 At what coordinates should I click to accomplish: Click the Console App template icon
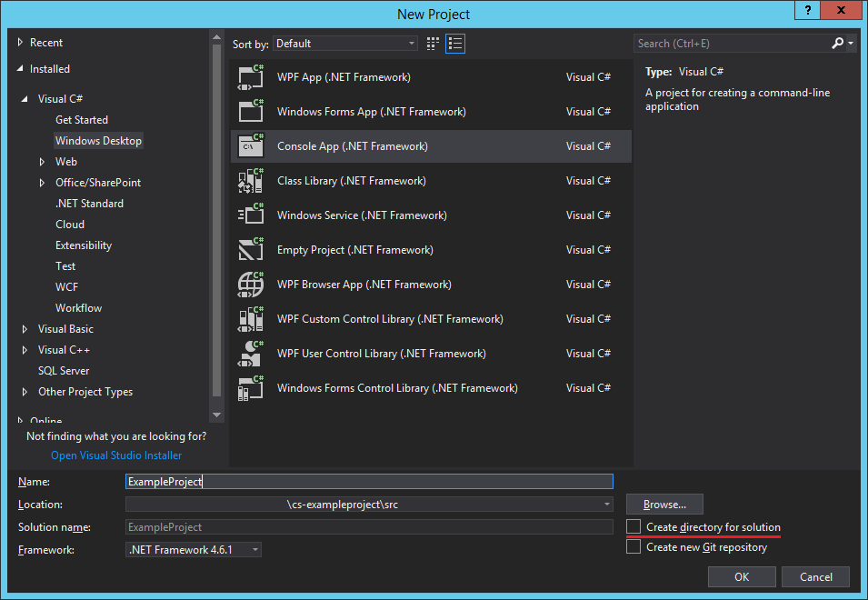(251, 146)
